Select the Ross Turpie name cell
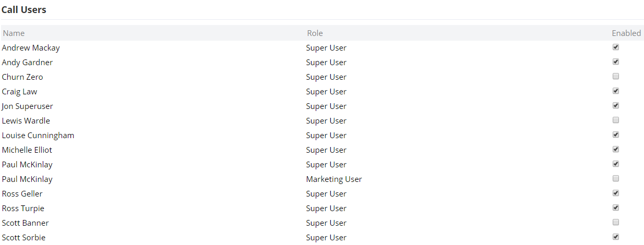Viewport: 644px width, 245px height. pos(23,209)
